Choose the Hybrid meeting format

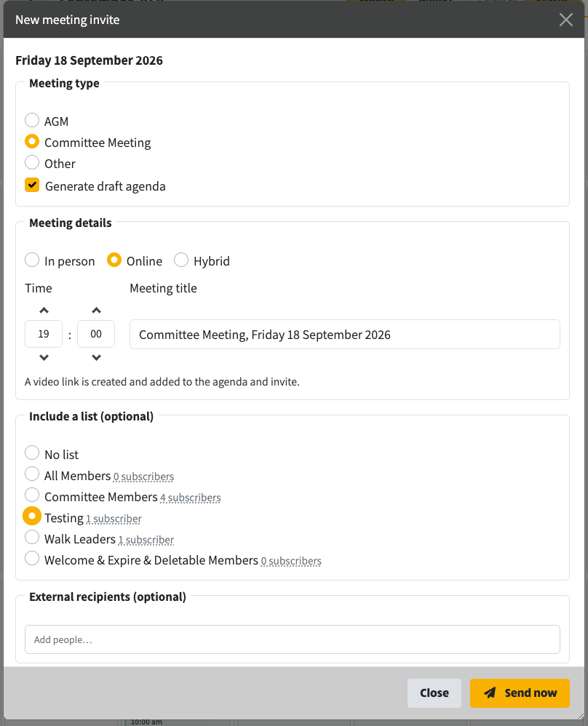[181, 260]
